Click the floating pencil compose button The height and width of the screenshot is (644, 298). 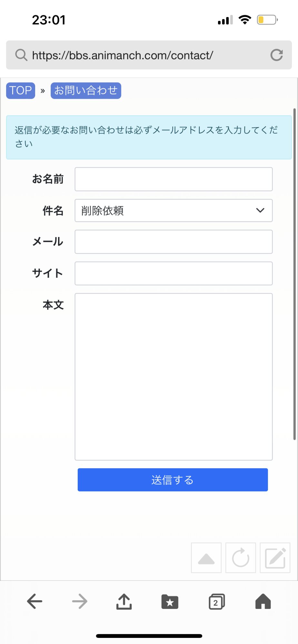click(x=275, y=558)
